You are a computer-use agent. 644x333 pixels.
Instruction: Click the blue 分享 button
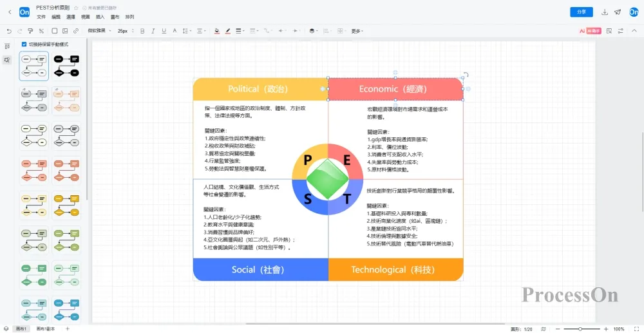tap(582, 12)
